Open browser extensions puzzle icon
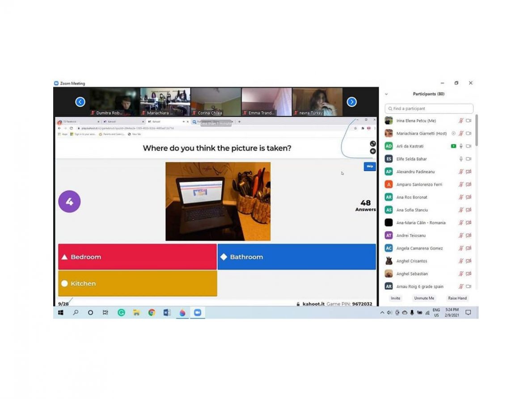This screenshot has width=532, height=399. click(363, 128)
